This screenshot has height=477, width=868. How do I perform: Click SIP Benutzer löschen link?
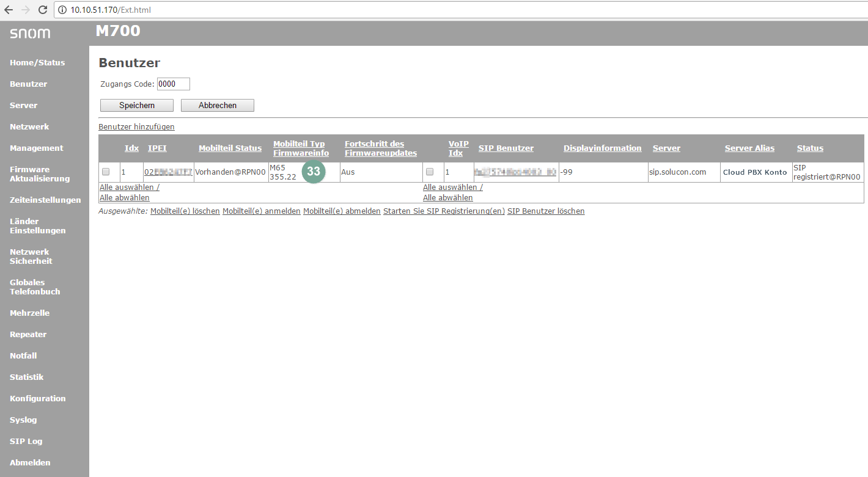(546, 211)
